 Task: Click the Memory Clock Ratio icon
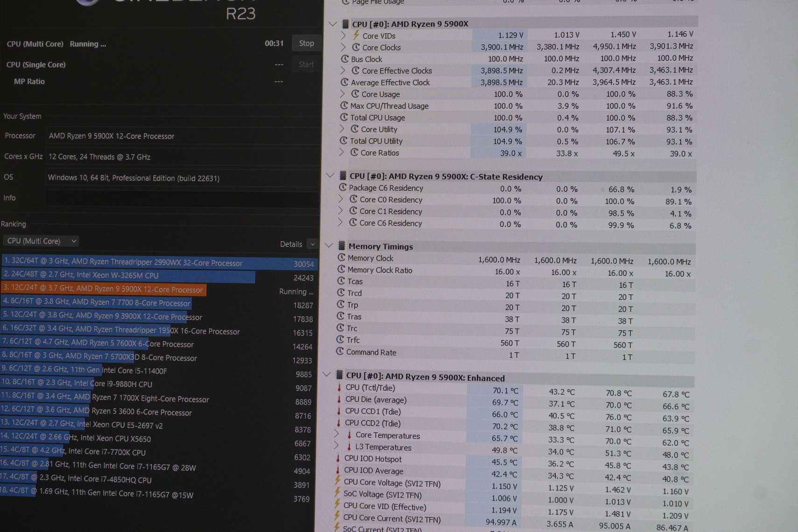click(x=342, y=269)
